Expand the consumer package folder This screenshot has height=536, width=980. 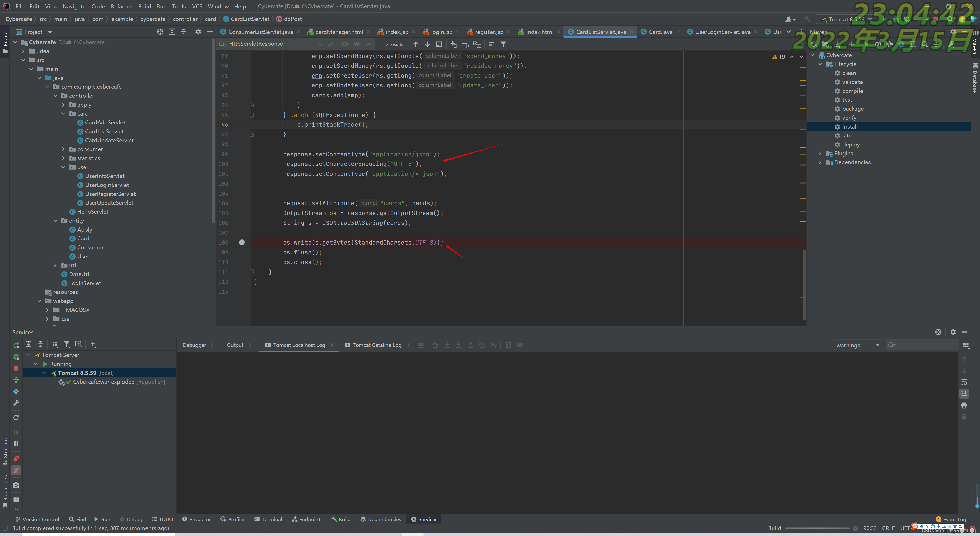pos(64,149)
